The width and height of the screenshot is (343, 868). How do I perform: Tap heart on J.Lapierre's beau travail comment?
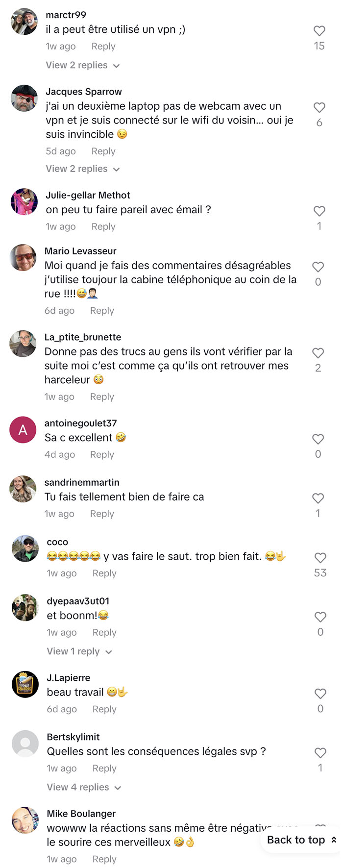point(320,694)
